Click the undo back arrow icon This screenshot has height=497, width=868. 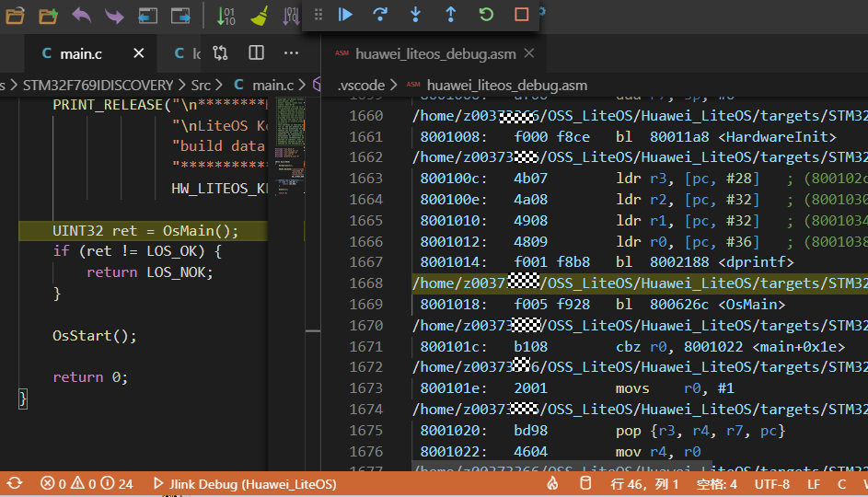[x=82, y=16]
